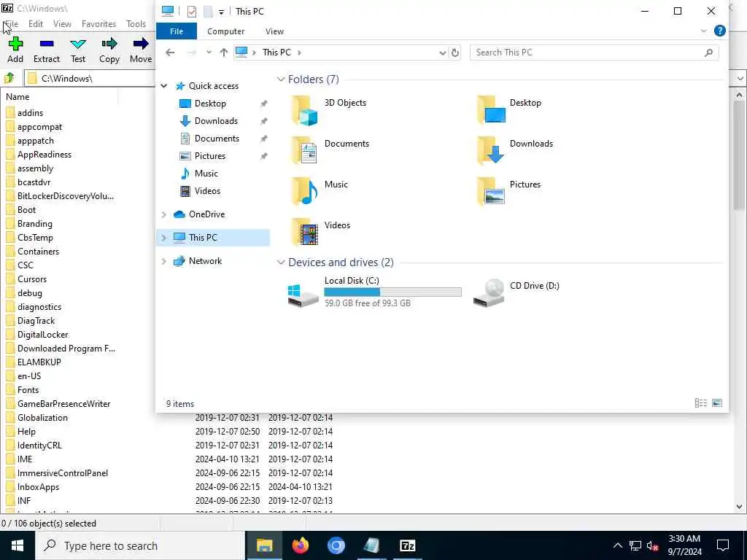The width and height of the screenshot is (747, 560).
Task: Select CD Drive (D:)
Action: pos(517,292)
